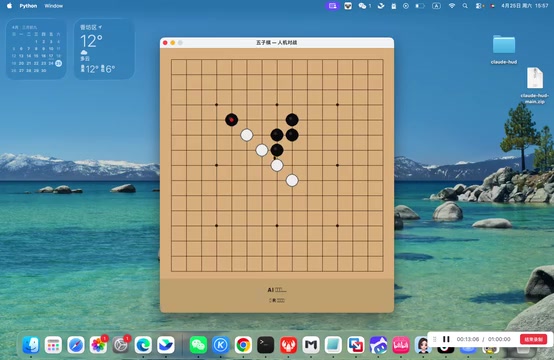554x360 pixels.
Task: Open Launchpad in the Dock
Action: click(x=53, y=345)
